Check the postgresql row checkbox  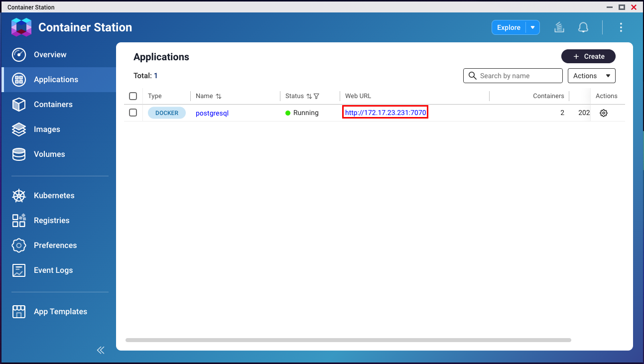click(x=133, y=113)
